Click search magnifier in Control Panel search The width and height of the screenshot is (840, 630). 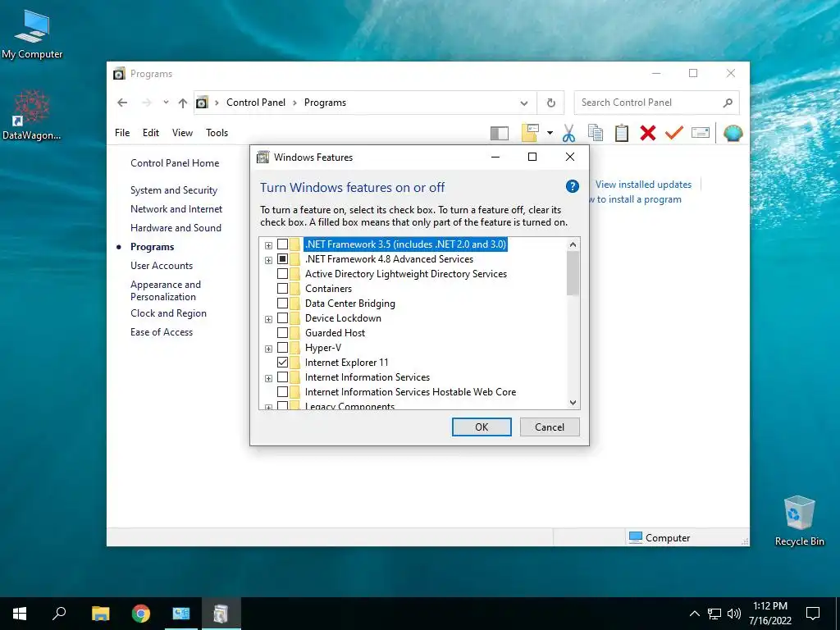pos(727,103)
